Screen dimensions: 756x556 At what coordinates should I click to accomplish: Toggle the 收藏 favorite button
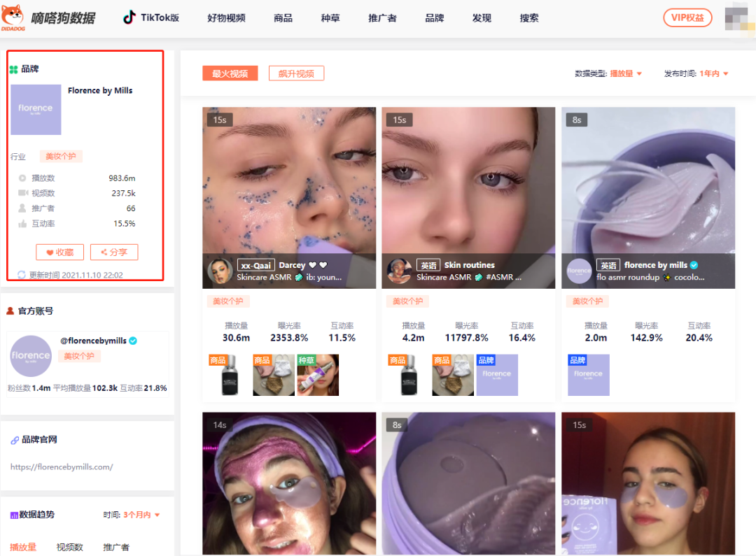pyautogui.click(x=59, y=252)
